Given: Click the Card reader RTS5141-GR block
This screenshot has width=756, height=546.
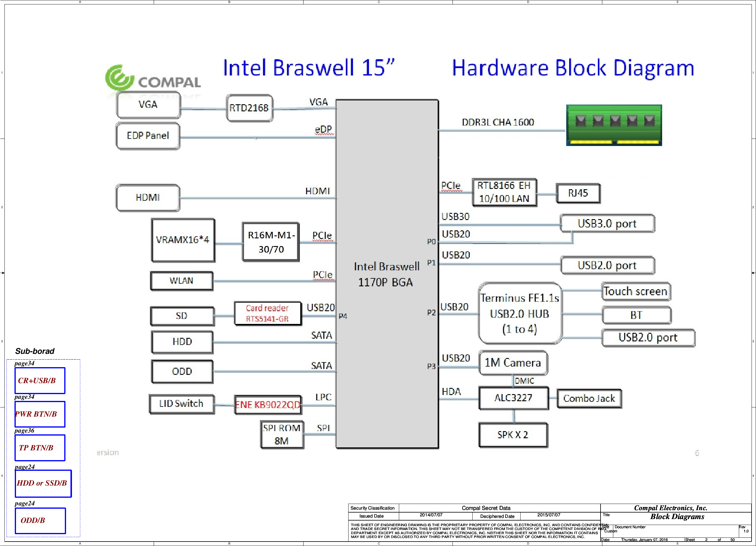Looking at the screenshot, I should pyautogui.click(x=267, y=313).
